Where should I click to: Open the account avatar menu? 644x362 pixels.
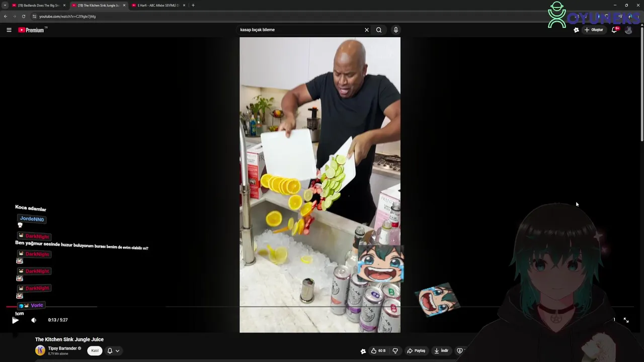(x=628, y=30)
